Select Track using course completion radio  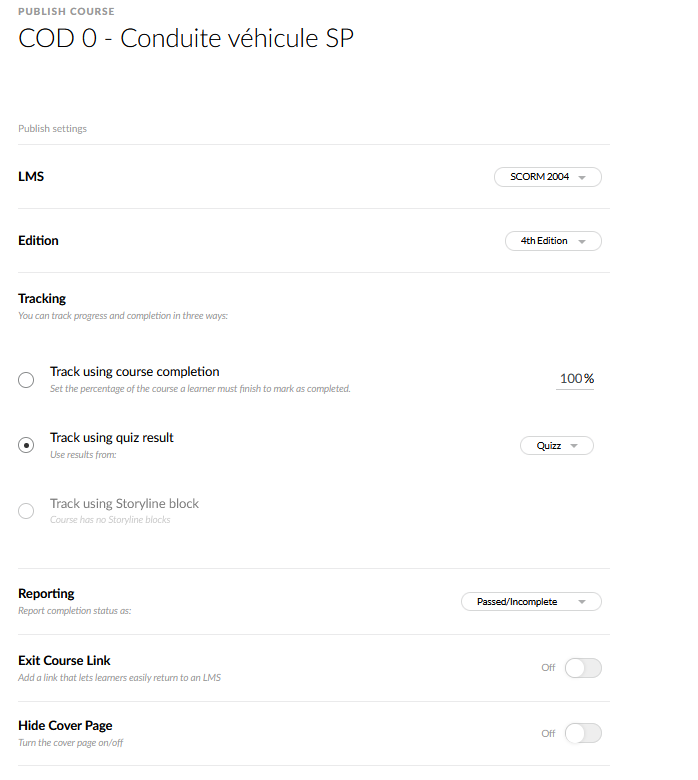coord(27,380)
